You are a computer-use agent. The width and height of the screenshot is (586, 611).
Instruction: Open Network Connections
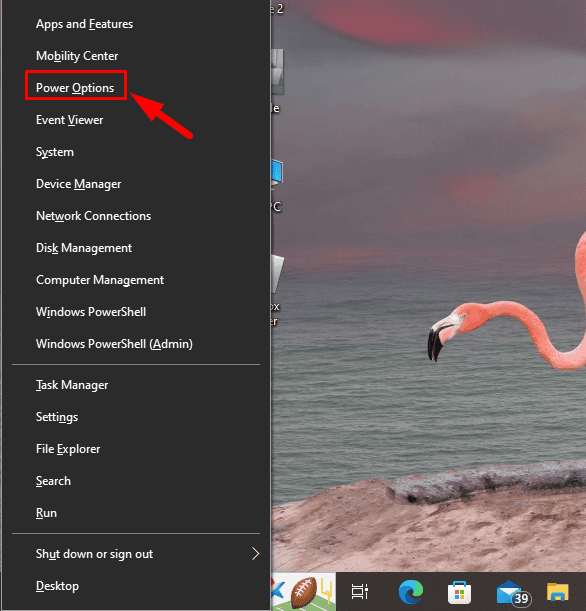click(94, 215)
